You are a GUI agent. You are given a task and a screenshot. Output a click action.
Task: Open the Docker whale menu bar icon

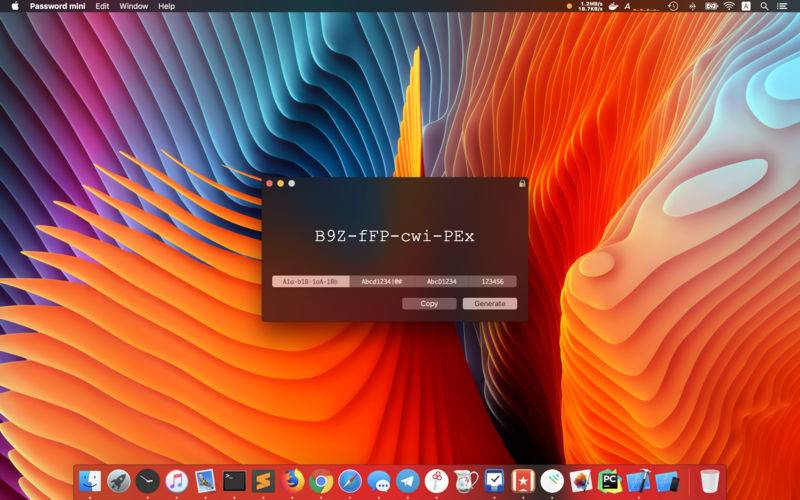[613, 6]
